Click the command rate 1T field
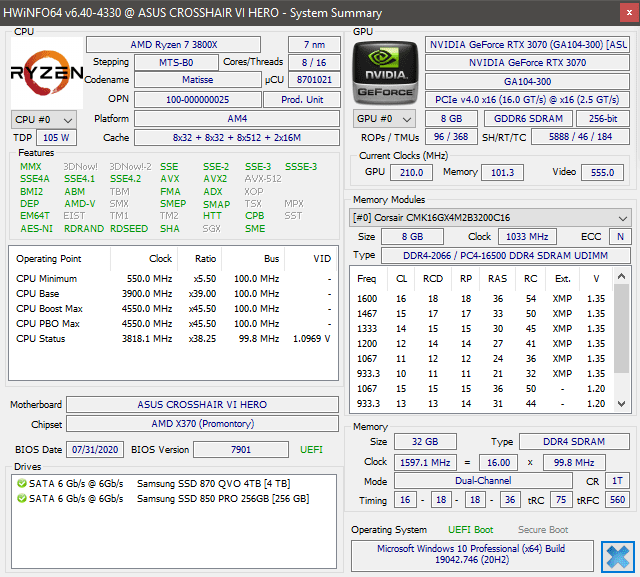The height and width of the screenshot is (577, 640). [617, 481]
